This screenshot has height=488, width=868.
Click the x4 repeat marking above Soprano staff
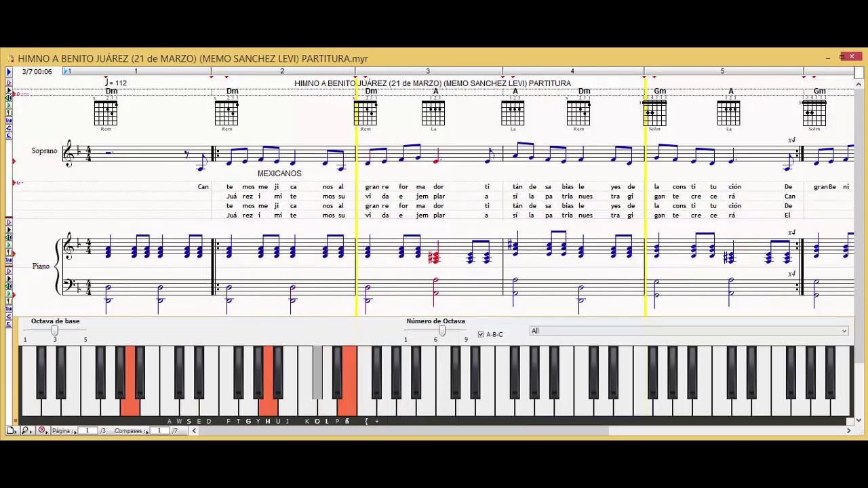tap(791, 140)
